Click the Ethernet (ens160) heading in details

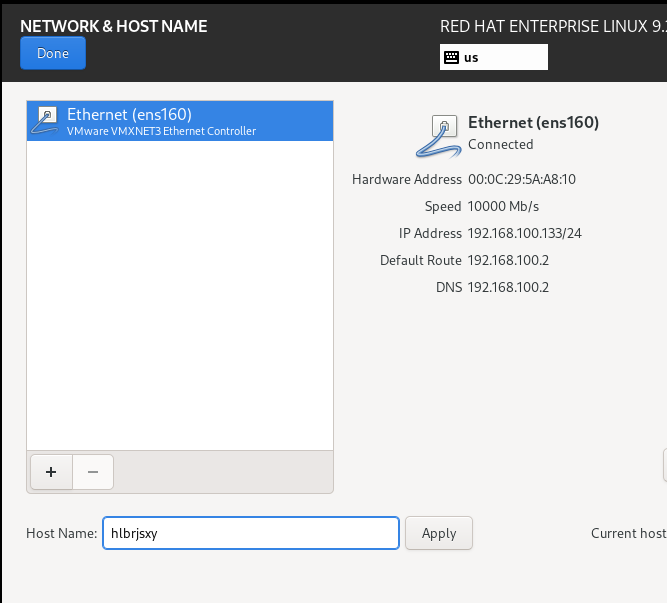pos(533,123)
